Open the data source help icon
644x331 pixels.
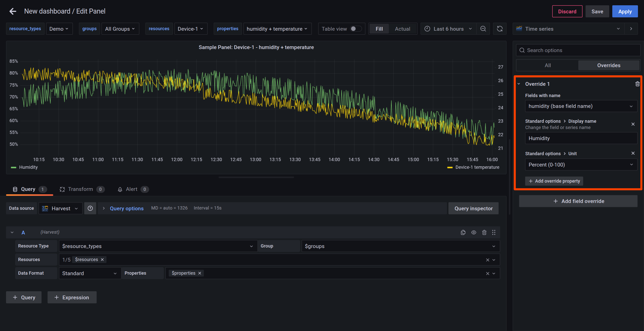pos(90,208)
